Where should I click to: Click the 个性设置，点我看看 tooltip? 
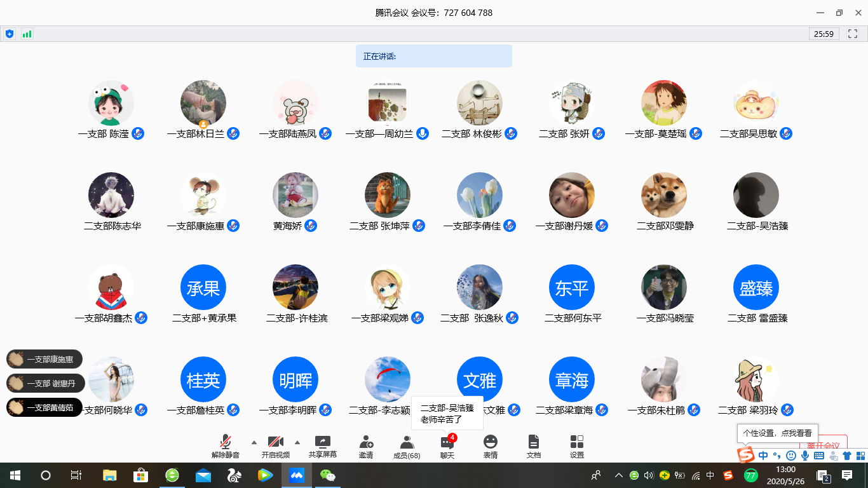[778, 433]
